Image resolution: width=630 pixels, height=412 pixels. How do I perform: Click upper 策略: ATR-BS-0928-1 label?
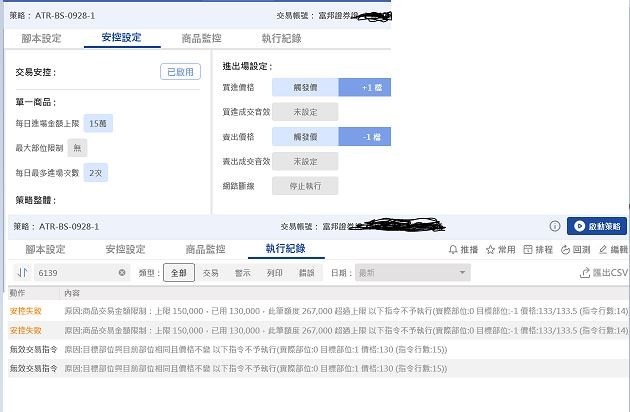(x=52, y=16)
